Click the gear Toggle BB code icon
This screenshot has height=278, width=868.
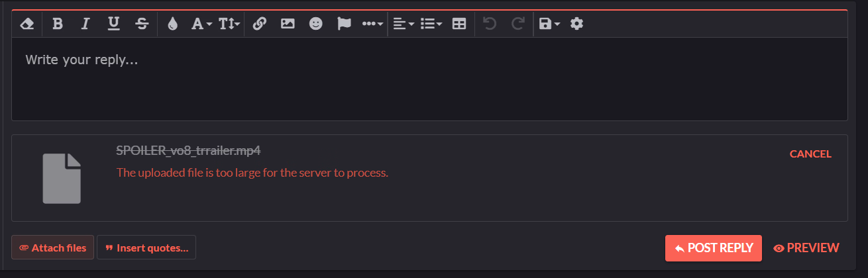tap(576, 24)
